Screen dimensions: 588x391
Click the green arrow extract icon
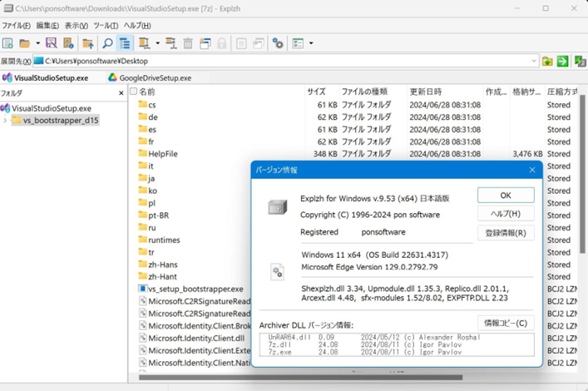click(x=562, y=62)
